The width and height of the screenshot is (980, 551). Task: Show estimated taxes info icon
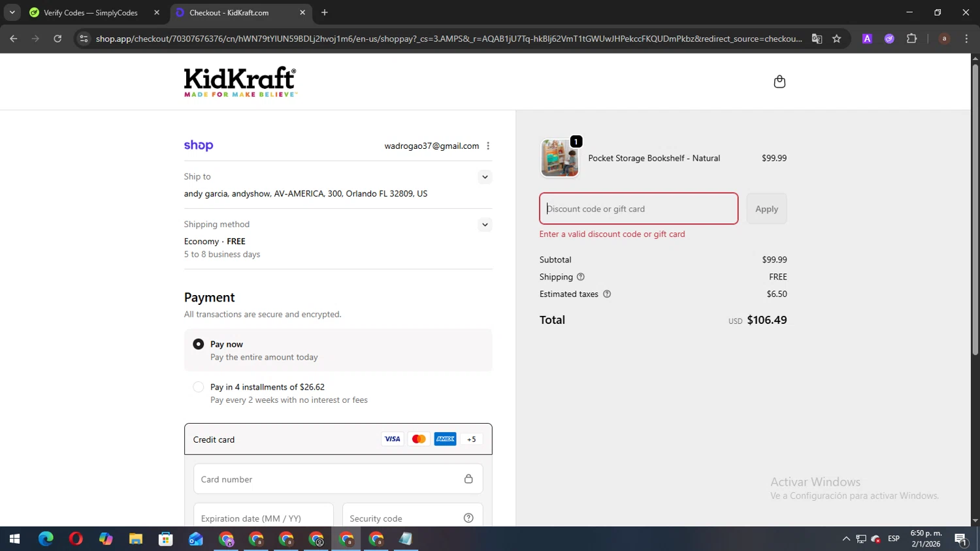tap(607, 294)
